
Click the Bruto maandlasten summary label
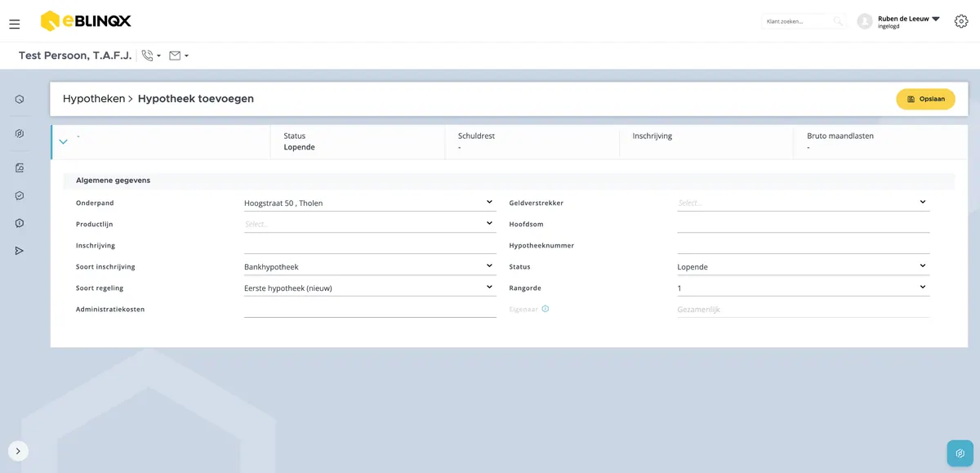[840, 136]
